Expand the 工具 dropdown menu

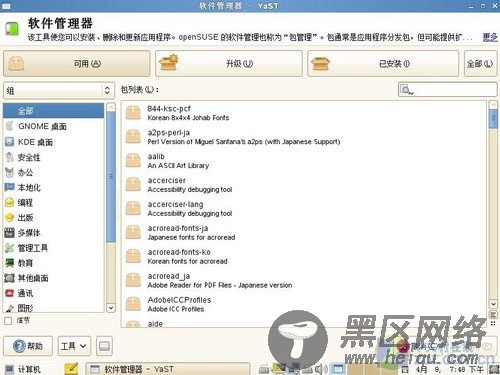(x=74, y=346)
